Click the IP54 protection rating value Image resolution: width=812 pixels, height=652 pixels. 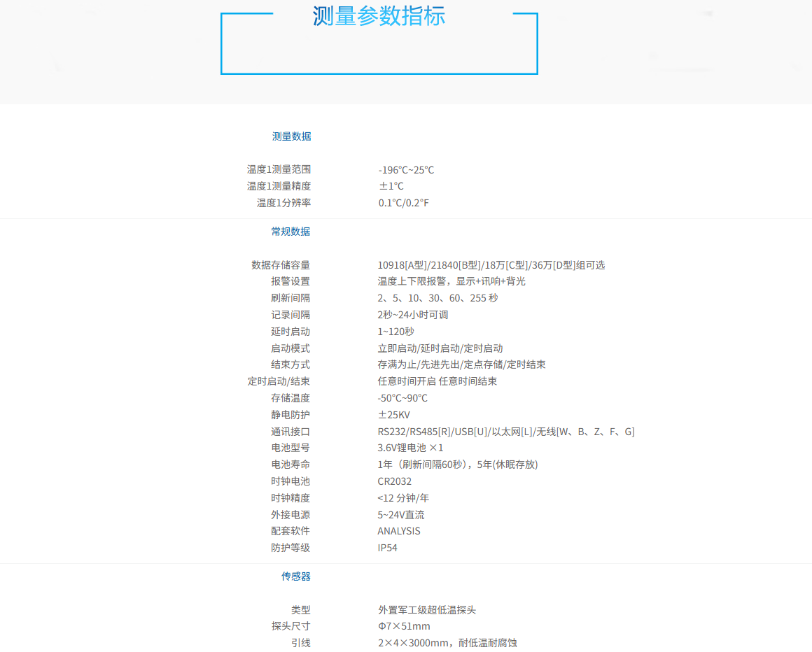pyautogui.click(x=387, y=548)
